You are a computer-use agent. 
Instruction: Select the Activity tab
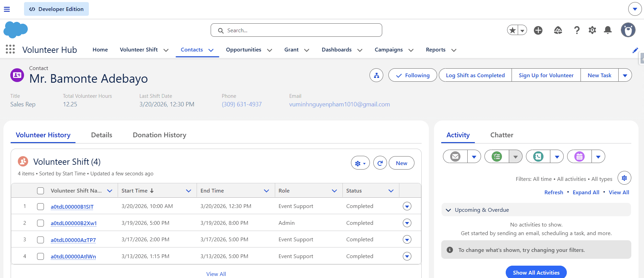click(x=458, y=135)
